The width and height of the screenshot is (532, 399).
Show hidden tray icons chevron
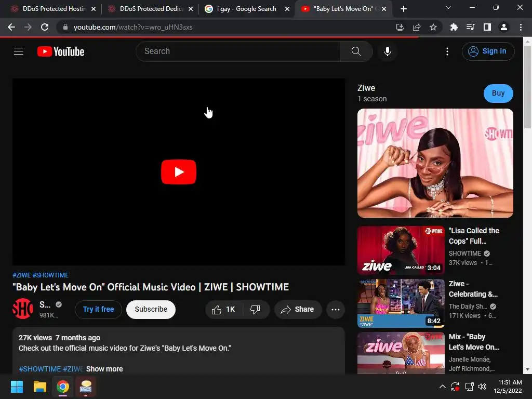pos(443,387)
